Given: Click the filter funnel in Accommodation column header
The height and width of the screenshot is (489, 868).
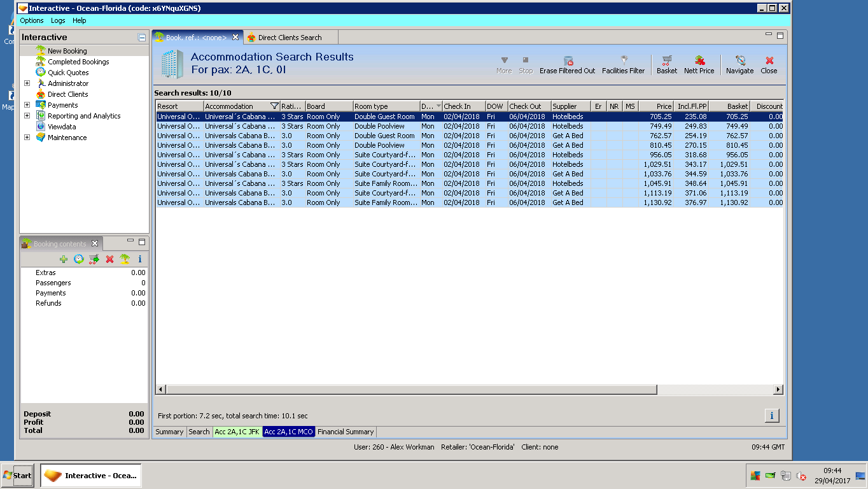Looking at the screenshot, I should click(274, 106).
